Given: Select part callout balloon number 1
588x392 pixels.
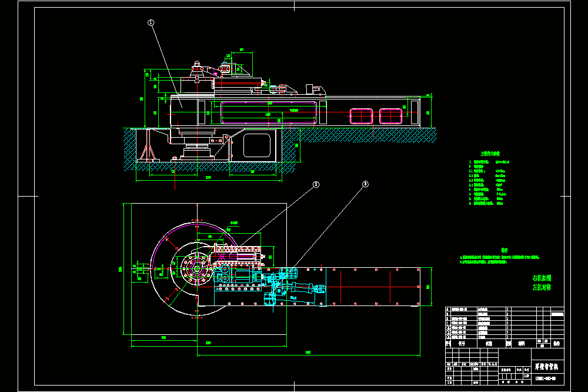Looking at the screenshot, I should tap(151, 22).
